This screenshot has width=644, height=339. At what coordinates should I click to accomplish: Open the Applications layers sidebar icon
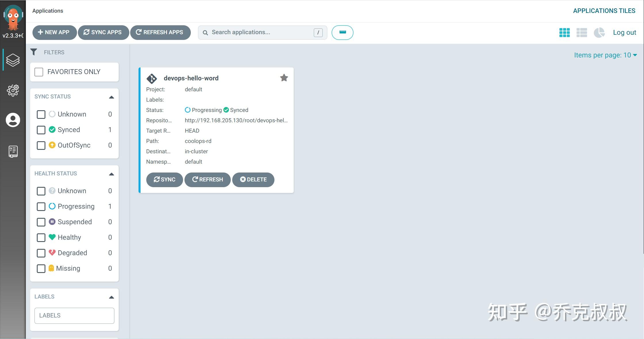(x=13, y=60)
